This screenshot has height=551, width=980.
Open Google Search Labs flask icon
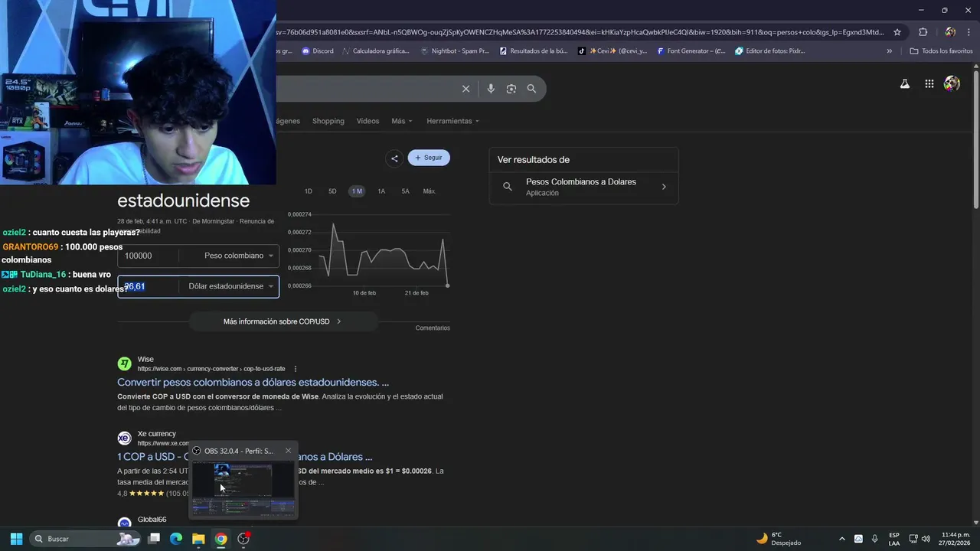click(x=905, y=84)
